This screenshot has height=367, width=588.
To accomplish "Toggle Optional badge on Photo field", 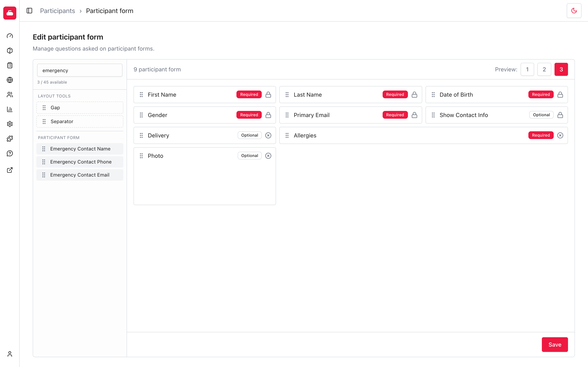I will point(249,156).
